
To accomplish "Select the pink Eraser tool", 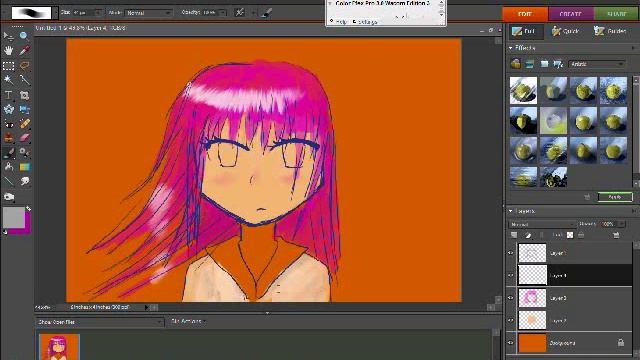I will [24, 138].
